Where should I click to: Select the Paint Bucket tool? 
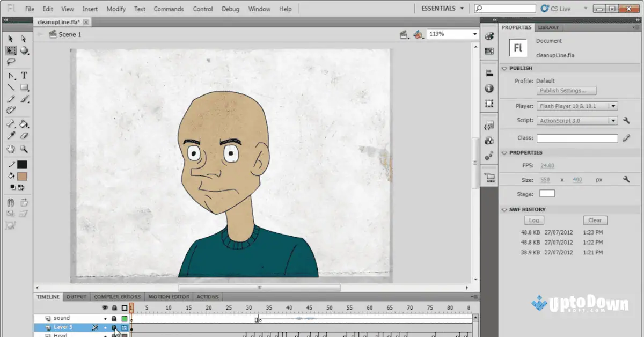point(23,123)
